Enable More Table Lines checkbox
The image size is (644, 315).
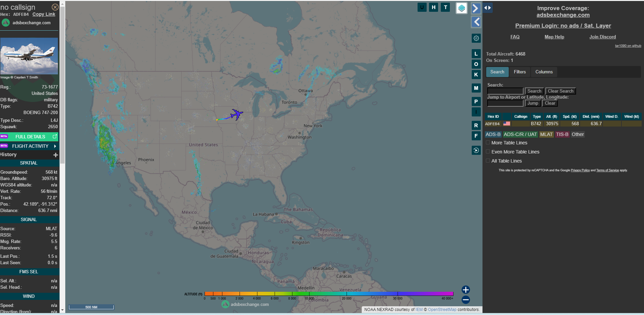(488, 143)
